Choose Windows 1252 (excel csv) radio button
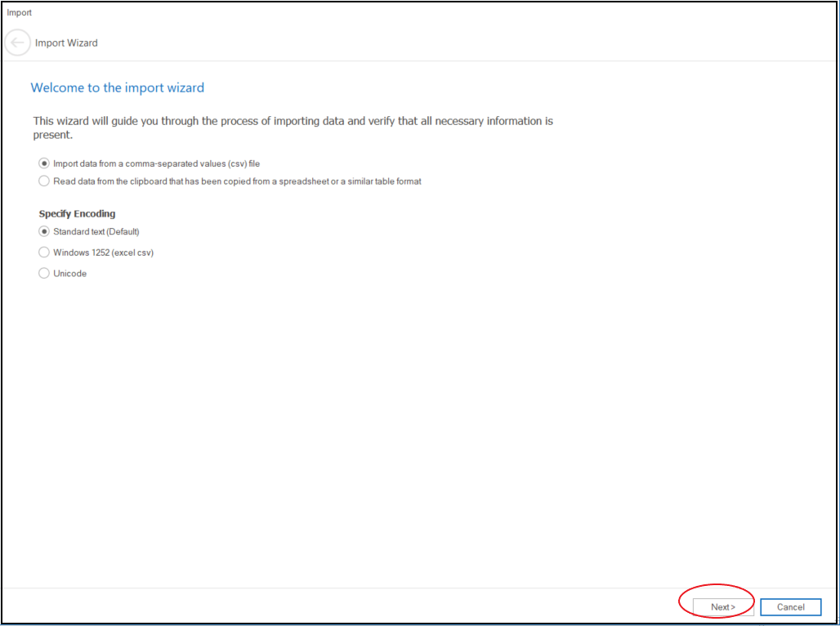Viewport: 840px width, 626px height. tap(44, 253)
